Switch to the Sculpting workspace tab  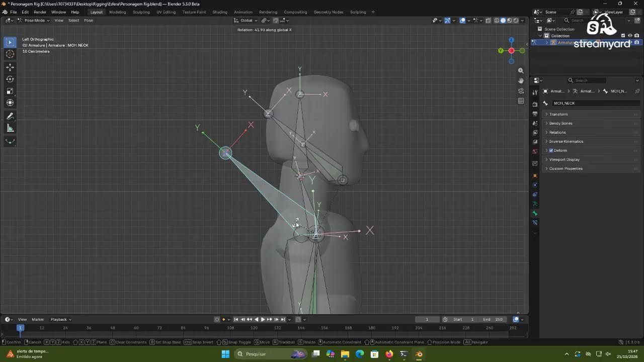pos(141,12)
